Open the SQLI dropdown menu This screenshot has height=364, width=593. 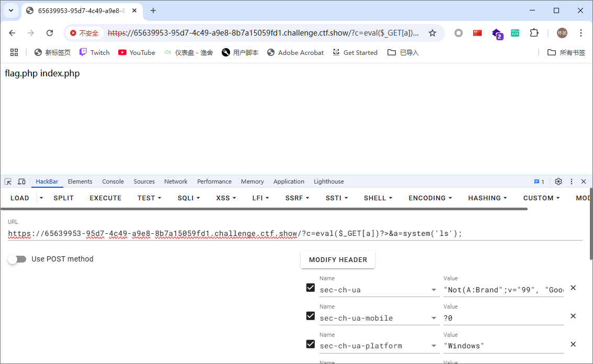pyautogui.click(x=189, y=198)
